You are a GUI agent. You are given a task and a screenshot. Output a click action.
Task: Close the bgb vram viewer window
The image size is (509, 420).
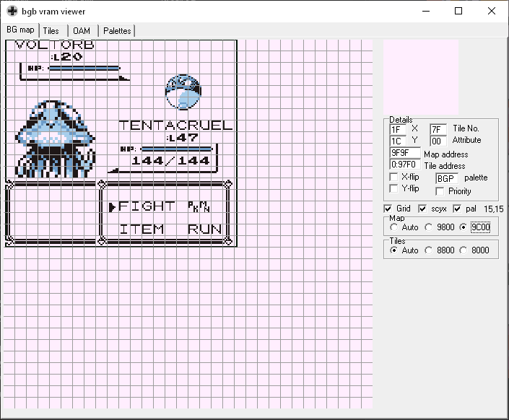tap(492, 11)
